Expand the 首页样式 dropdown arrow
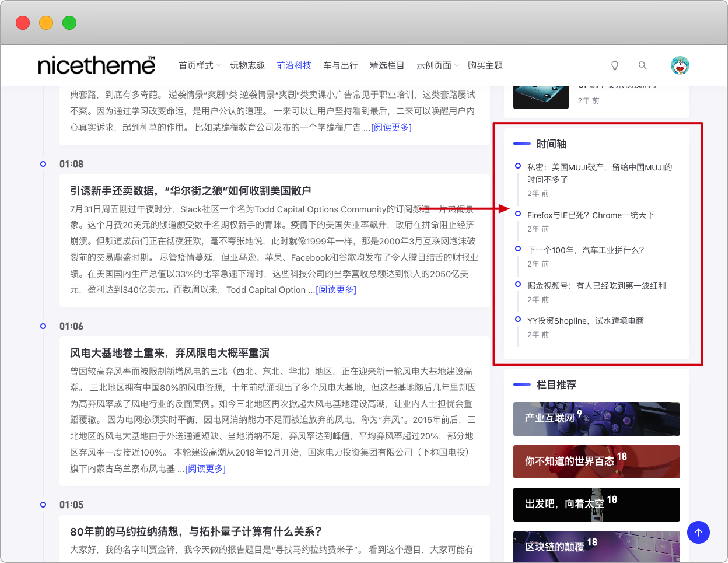 click(x=219, y=65)
